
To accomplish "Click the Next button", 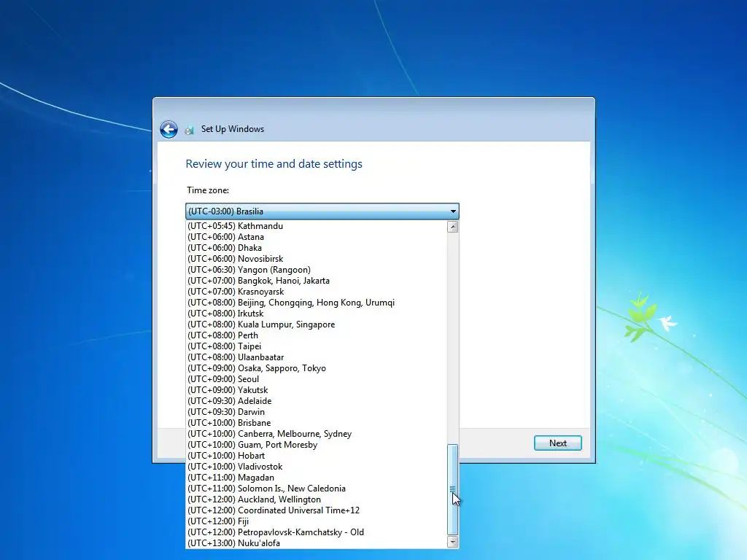I will click(558, 443).
